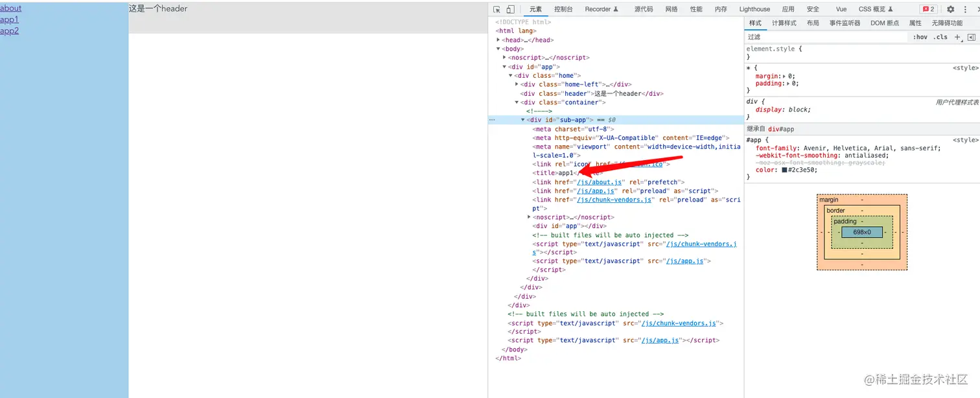Expand the padding shorthand triangle
Image resolution: width=980 pixels, height=398 pixels.
click(788, 84)
